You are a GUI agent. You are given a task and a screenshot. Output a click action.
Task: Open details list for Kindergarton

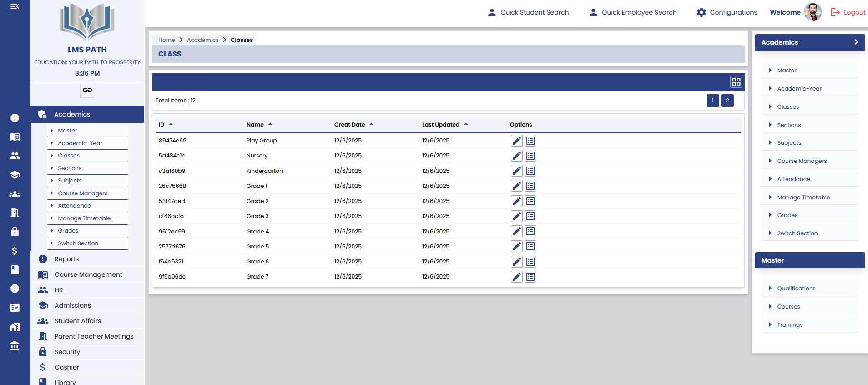click(530, 171)
